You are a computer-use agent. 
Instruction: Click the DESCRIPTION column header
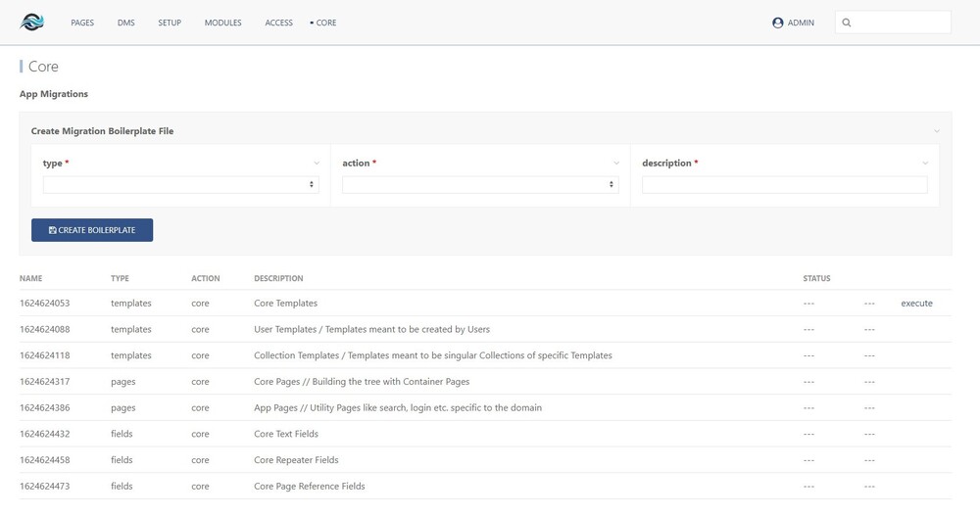(x=278, y=278)
